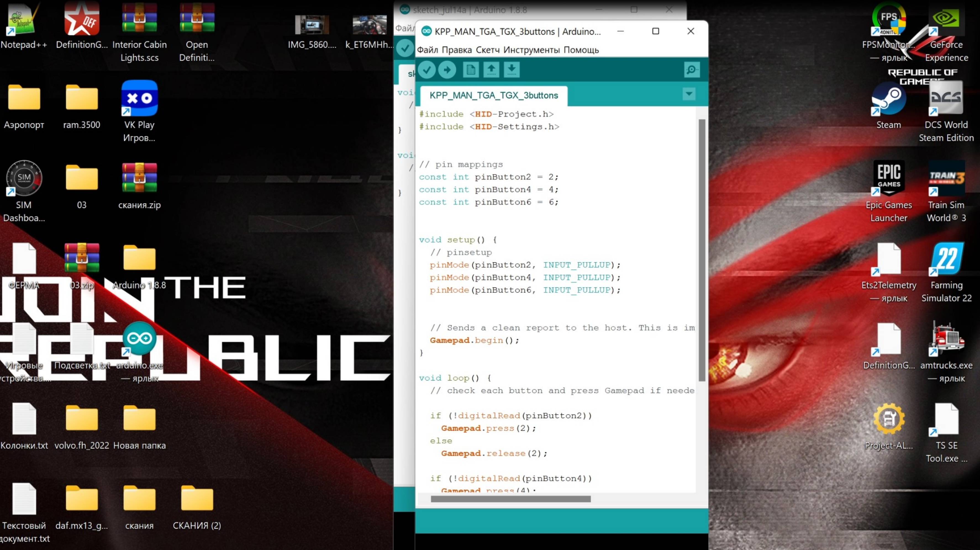Click the Upload arrow button
The image size is (980, 550).
(447, 70)
